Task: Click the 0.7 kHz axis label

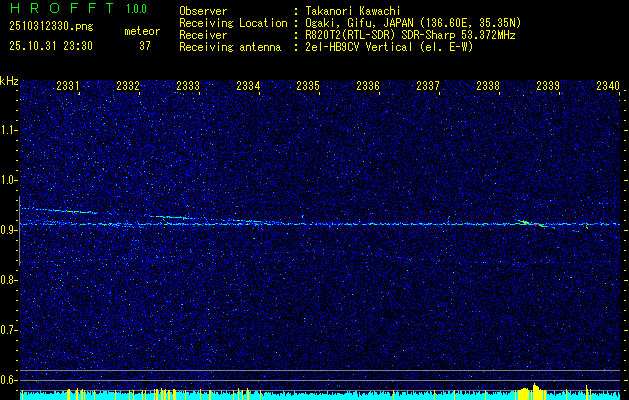Action: pos(8,331)
